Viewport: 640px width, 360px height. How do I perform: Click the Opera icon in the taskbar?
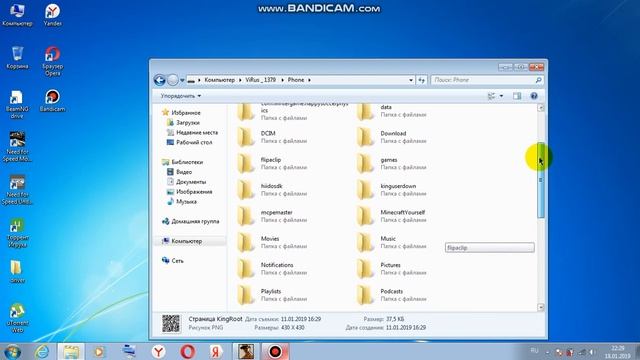pyautogui.click(x=187, y=352)
